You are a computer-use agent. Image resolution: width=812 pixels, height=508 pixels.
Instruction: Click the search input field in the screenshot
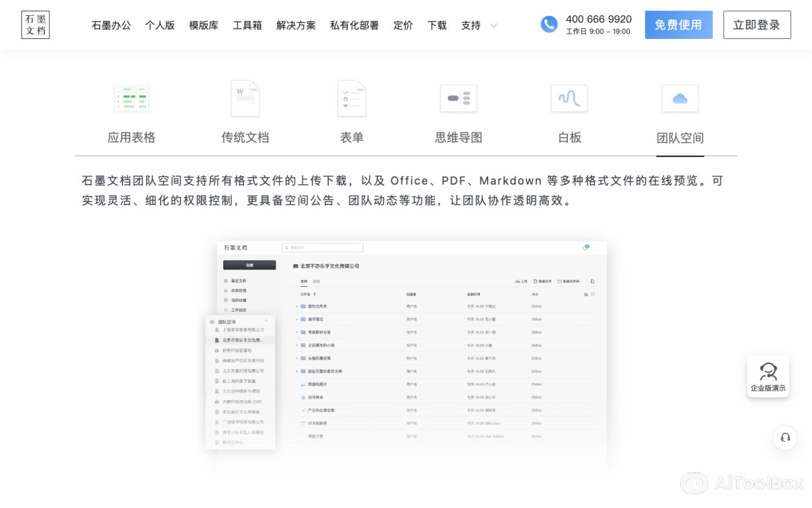point(322,247)
